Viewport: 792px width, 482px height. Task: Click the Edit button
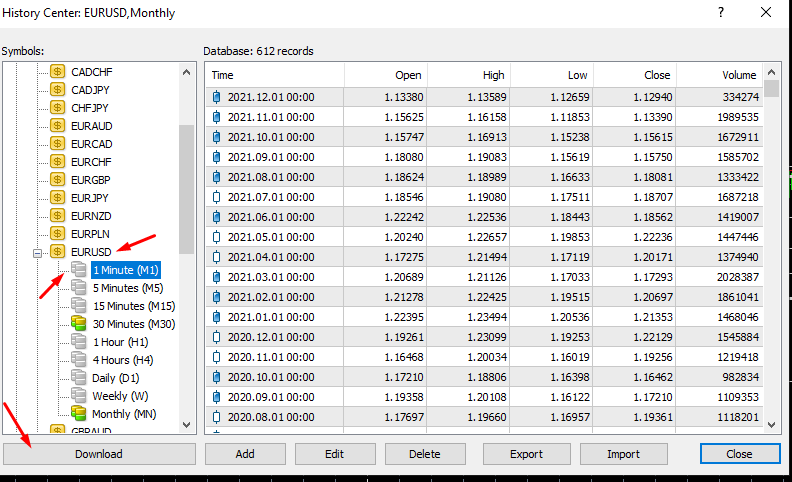pos(335,454)
